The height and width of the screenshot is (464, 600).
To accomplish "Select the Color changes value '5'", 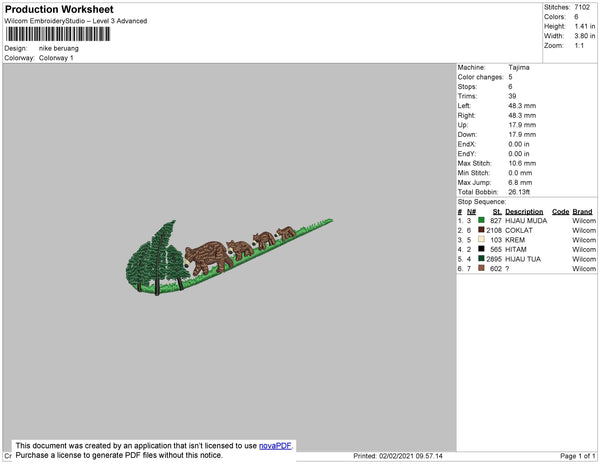I will pyautogui.click(x=510, y=77).
